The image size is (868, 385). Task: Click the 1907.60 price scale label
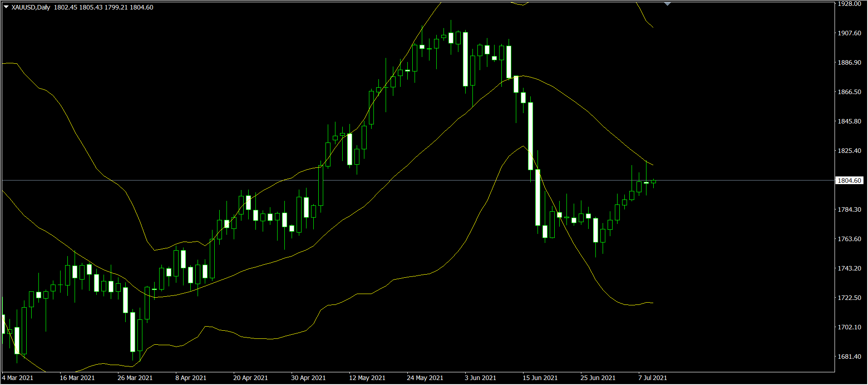tap(849, 33)
